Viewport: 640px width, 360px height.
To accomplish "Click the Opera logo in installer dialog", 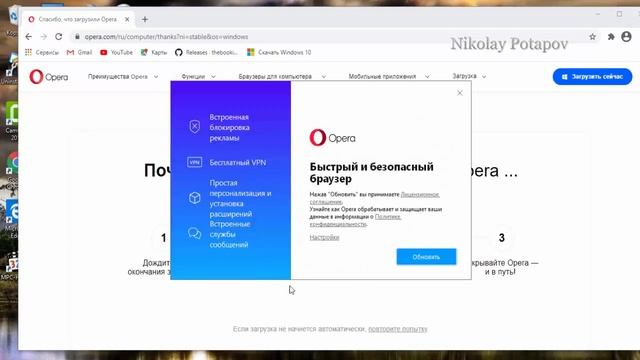I will point(332,138).
